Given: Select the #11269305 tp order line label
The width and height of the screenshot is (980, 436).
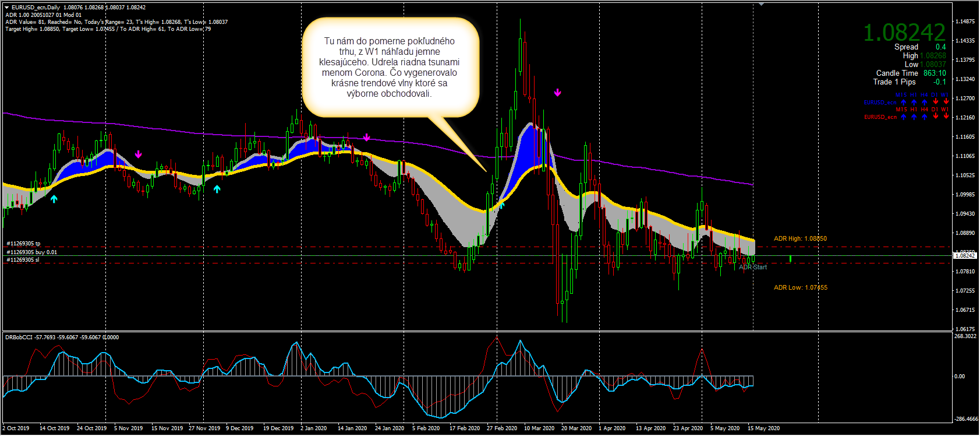Looking at the screenshot, I should (x=23, y=244).
